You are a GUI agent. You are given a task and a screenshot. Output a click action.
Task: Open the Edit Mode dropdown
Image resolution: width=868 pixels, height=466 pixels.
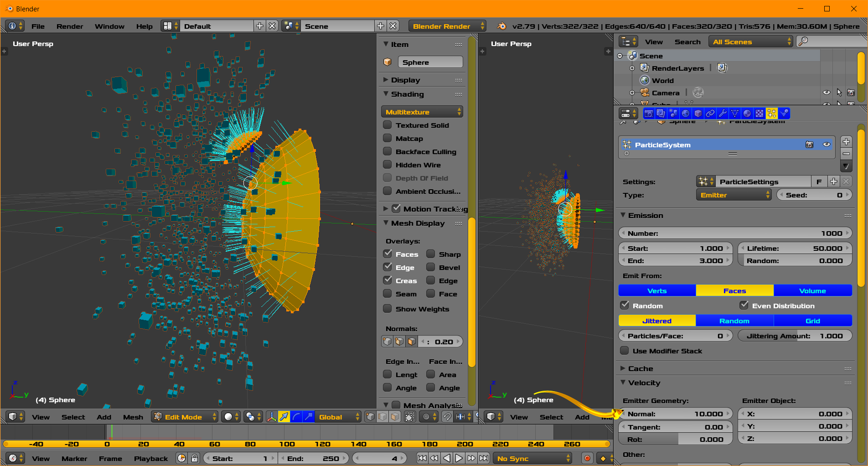coord(185,417)
